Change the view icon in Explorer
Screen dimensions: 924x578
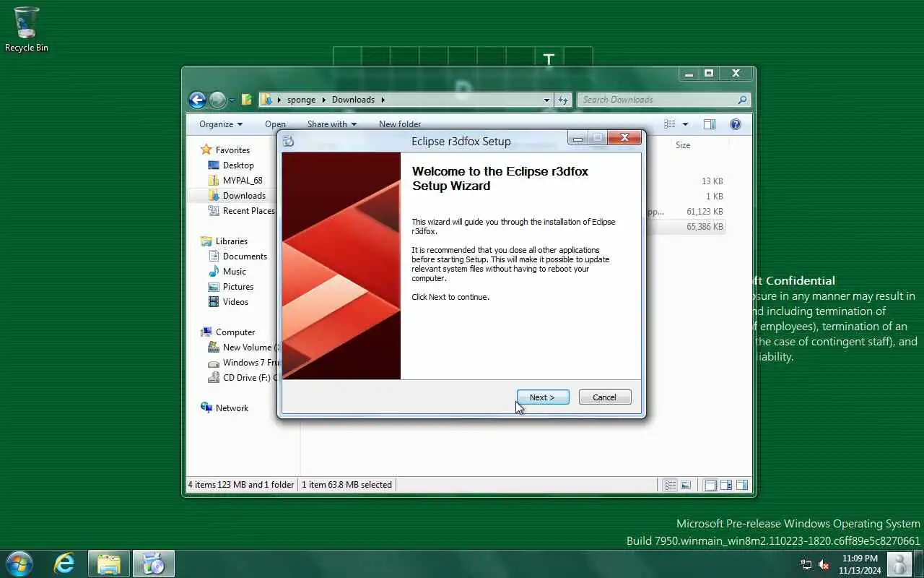[x=670, y=124]
